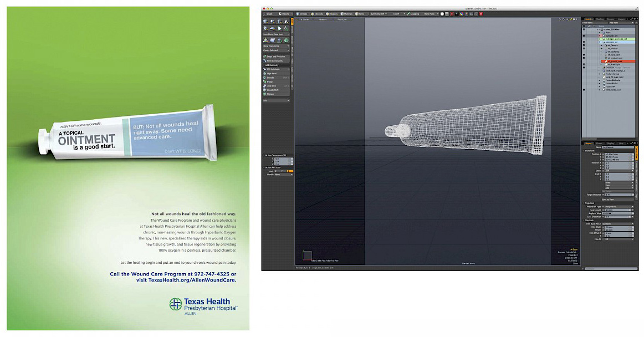Open the Edit dropdown below Thicken
644x337 pixels.
click(x=276, y=100)
